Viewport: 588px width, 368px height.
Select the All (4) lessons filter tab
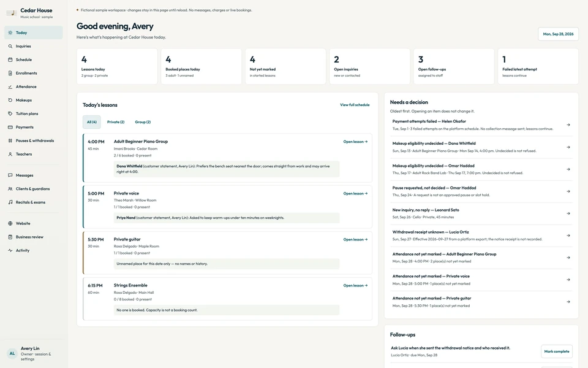[x=91, y=122]
